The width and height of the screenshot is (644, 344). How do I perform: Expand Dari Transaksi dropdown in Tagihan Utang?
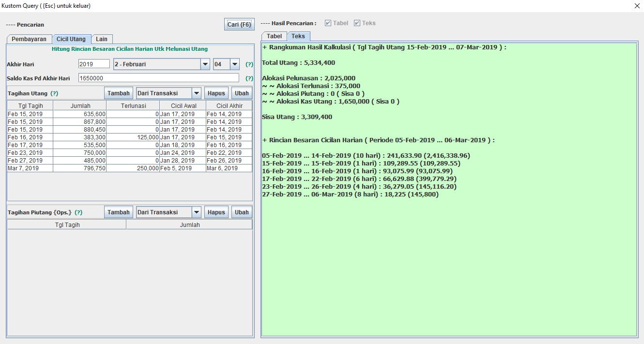point(196,93)
